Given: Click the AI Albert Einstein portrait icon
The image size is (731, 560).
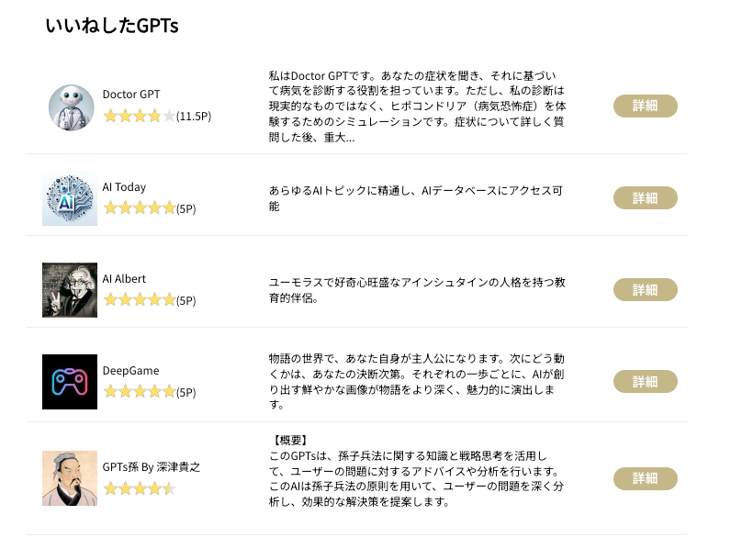Looking at the screenshot, I should pyautogui.click(x=70, y=290).
